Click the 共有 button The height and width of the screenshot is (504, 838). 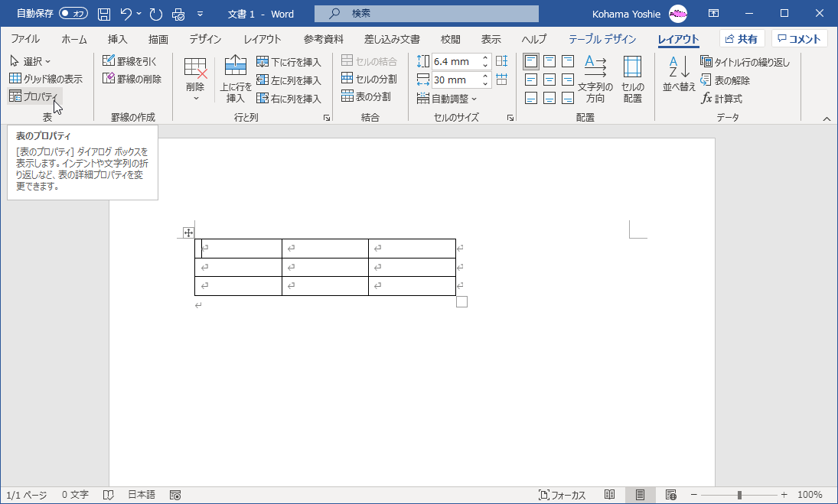click(742, 39)
